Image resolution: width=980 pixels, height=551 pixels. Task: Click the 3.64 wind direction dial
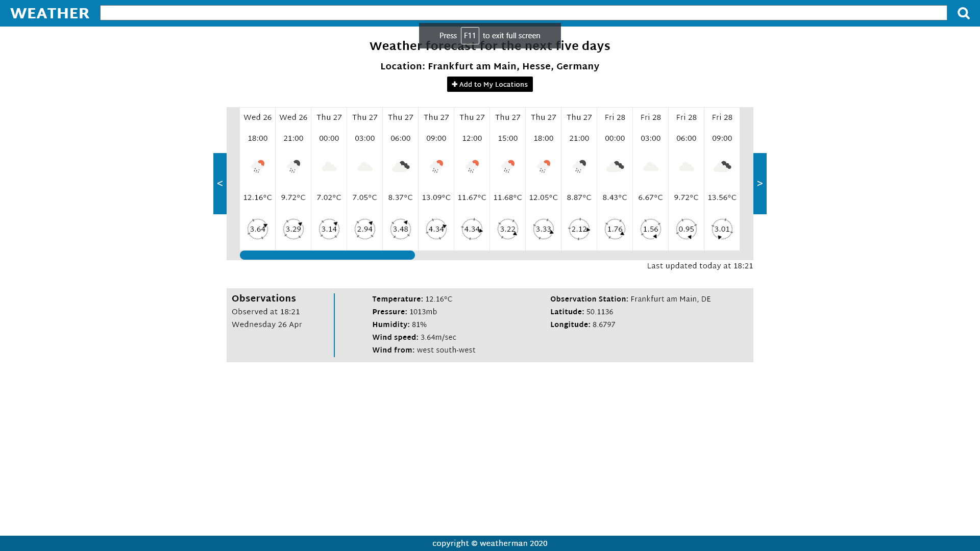coord(258,229)
